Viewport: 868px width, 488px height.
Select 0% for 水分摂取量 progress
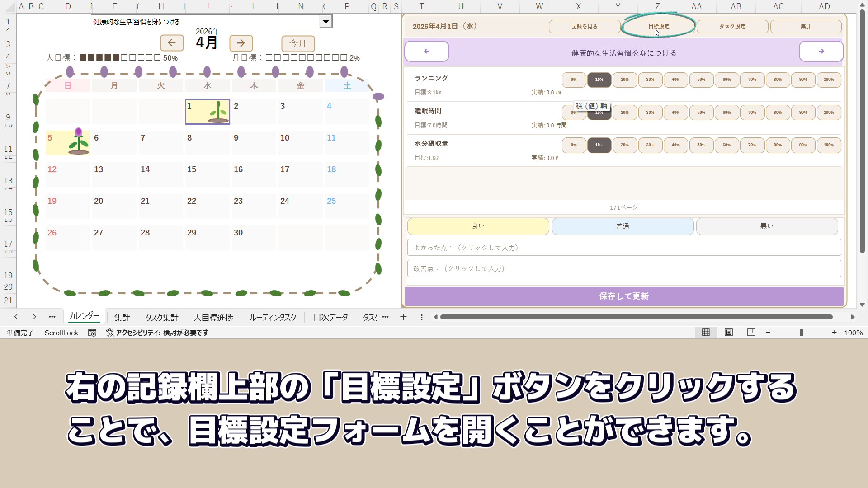574,145
